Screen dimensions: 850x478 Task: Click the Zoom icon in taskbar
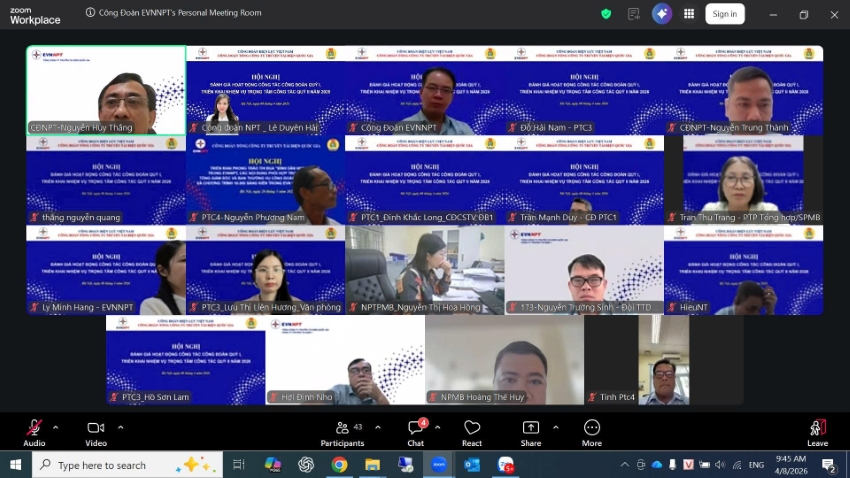click(x=439, y=464)
